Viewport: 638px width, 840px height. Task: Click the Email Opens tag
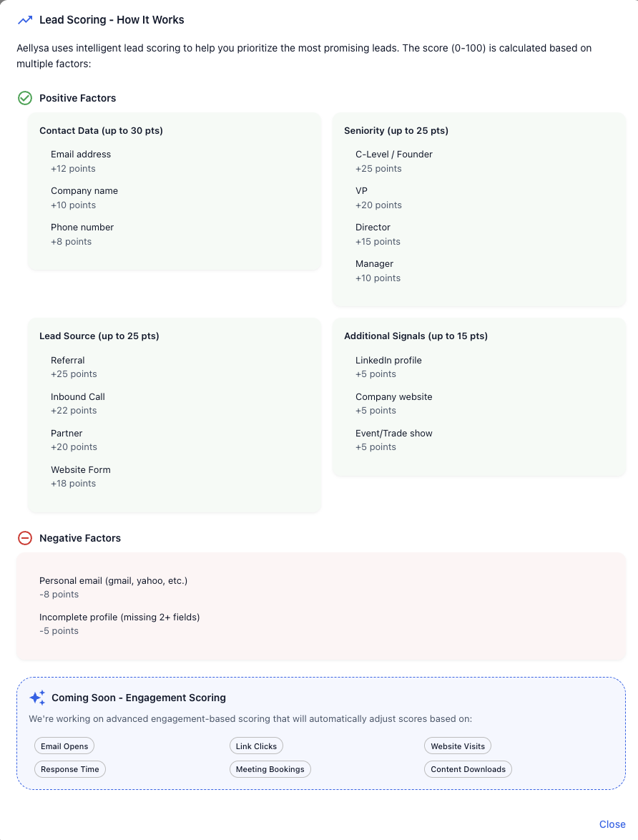tap(64, 746)
